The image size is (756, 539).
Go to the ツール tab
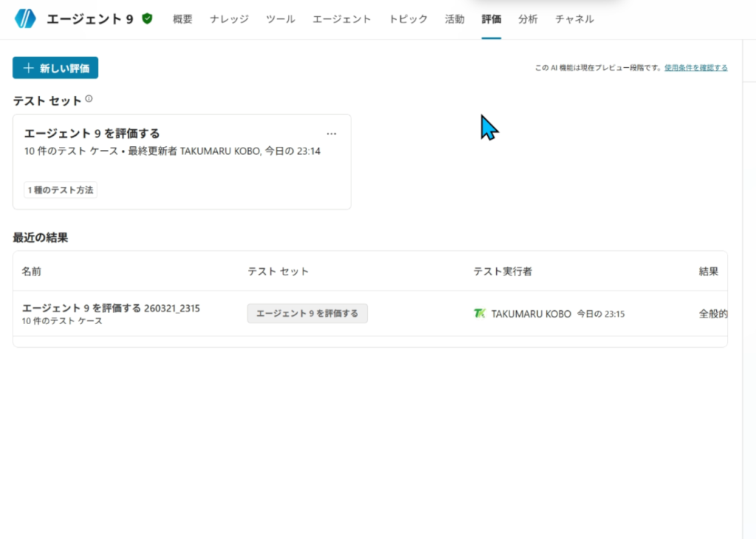pos(281,19)
